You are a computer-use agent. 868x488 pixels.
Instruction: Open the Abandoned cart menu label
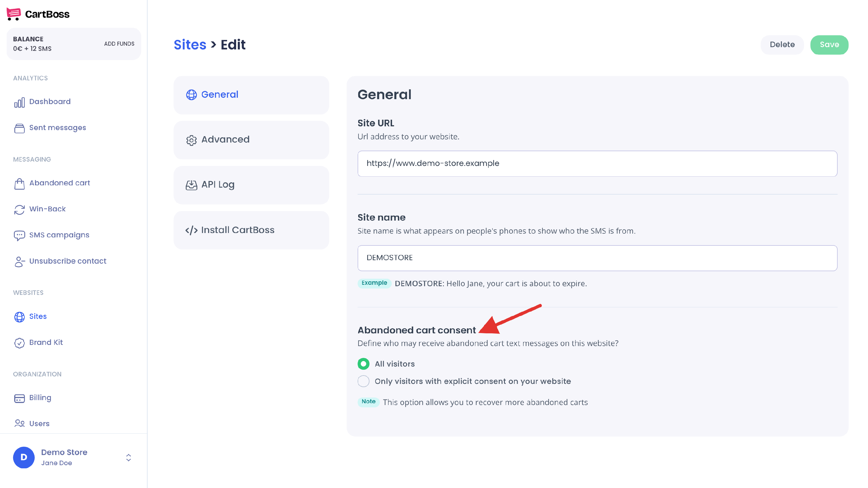tap(60, 183)
